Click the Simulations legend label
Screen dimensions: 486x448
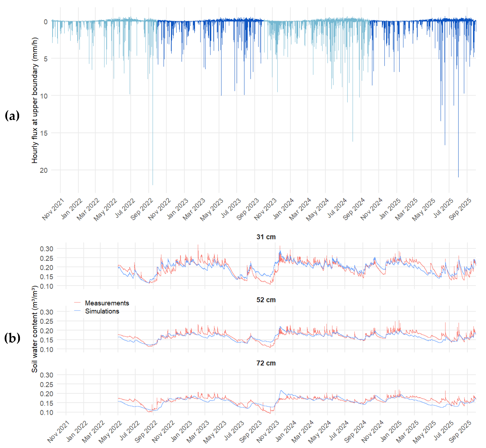pos(102,311)
